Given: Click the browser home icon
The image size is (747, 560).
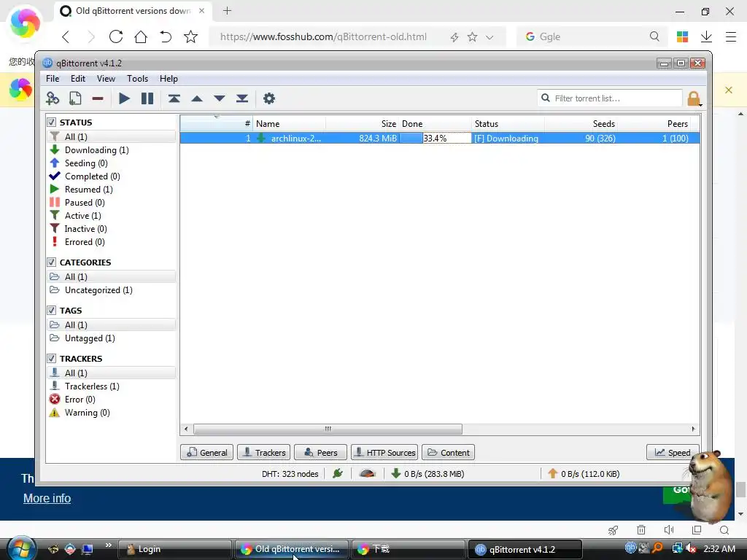Looking at the screenshot, I should [x=141, y=36].
